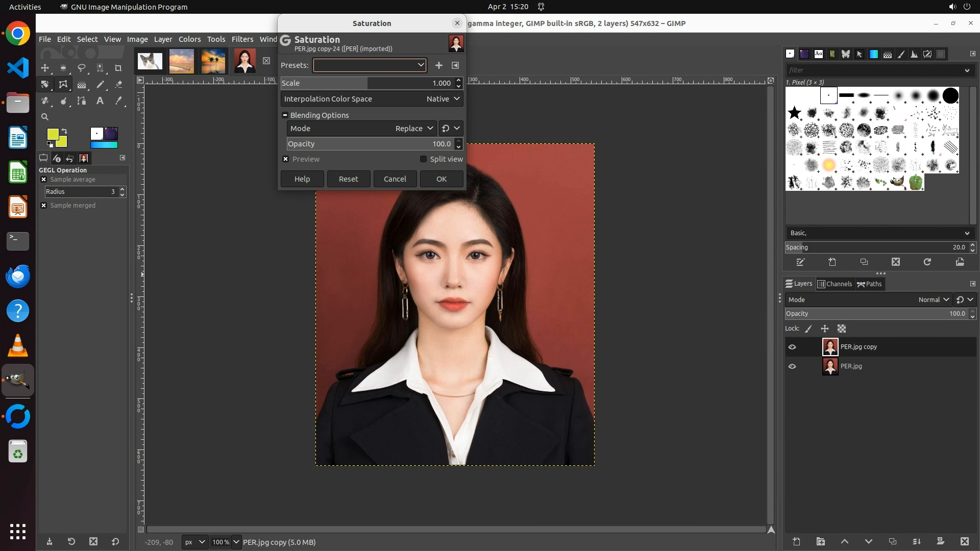This screenshot has height=551, width=980.
Task: Save preset with plus icon
Action: [x=438, y=65]
